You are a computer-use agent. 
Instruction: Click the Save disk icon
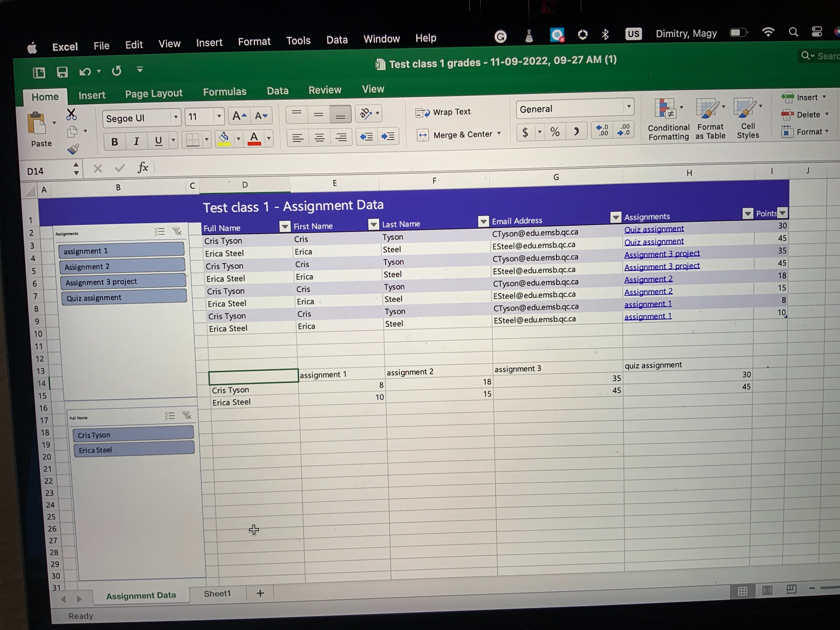click(x=62, y=72)
